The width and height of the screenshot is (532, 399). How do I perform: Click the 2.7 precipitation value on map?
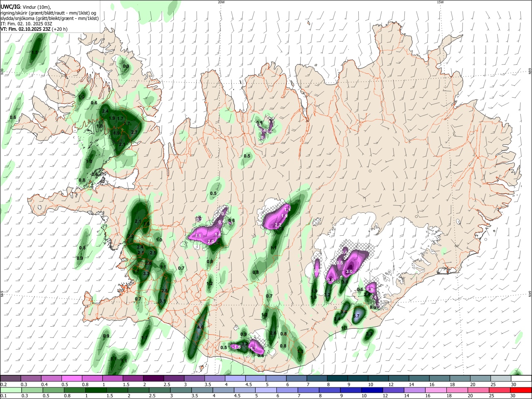[134, 132]
